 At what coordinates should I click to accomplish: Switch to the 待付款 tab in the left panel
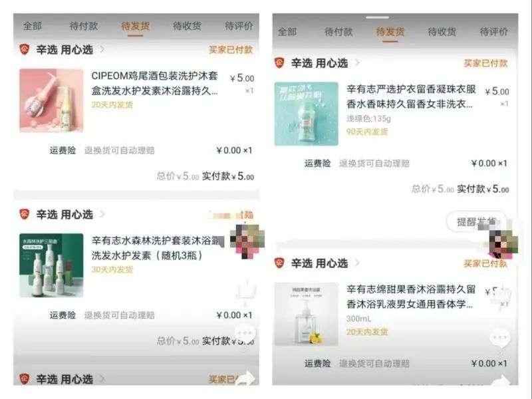[84, 26]
